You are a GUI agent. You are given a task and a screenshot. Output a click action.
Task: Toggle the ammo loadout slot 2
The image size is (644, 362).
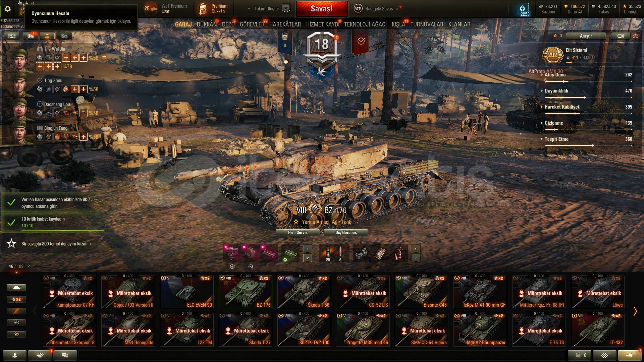416,258
